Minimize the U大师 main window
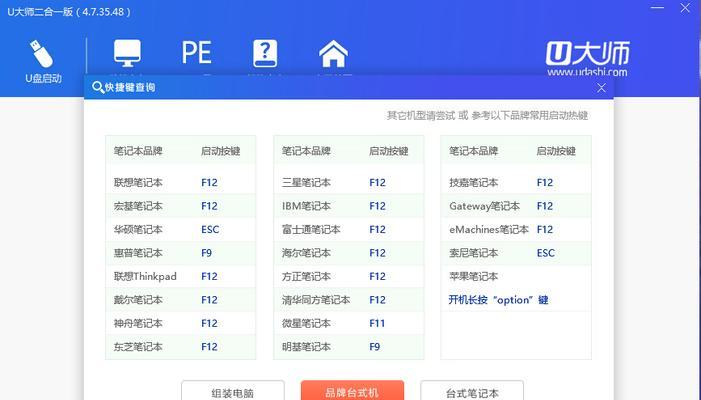The width and height of the screenshot is (701, 400). pyautogui.click(x=657, y=8)
